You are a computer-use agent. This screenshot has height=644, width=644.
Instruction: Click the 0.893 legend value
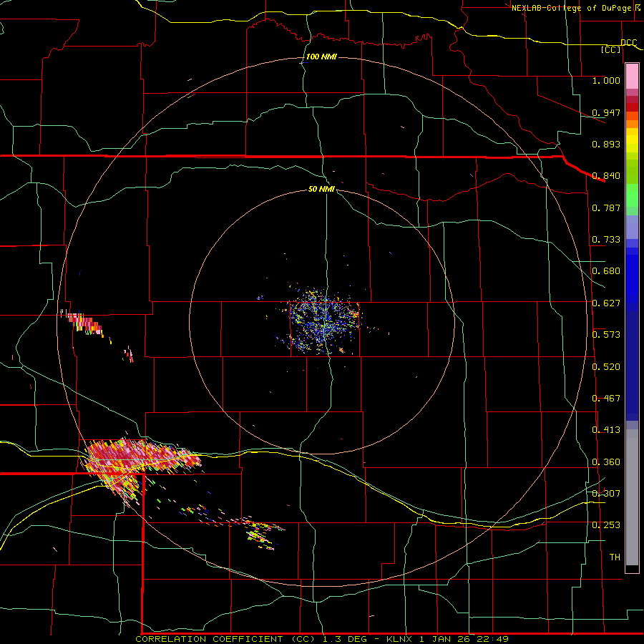pos(606,144)
